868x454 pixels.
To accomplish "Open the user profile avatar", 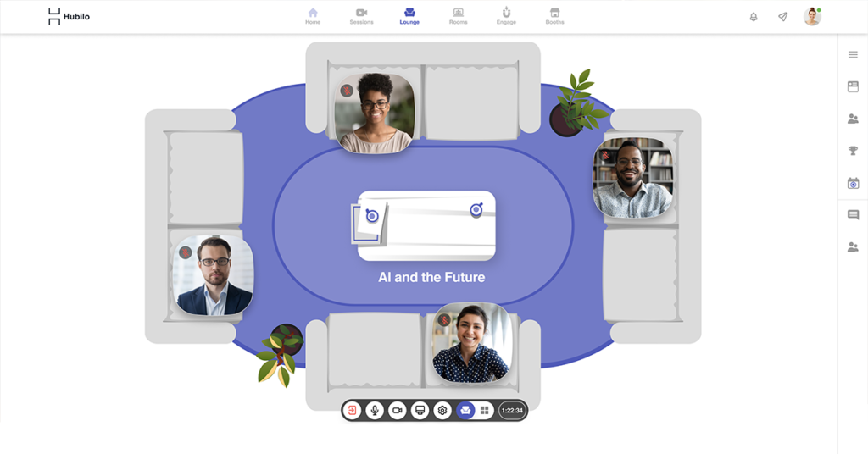I will pos(812,17).
